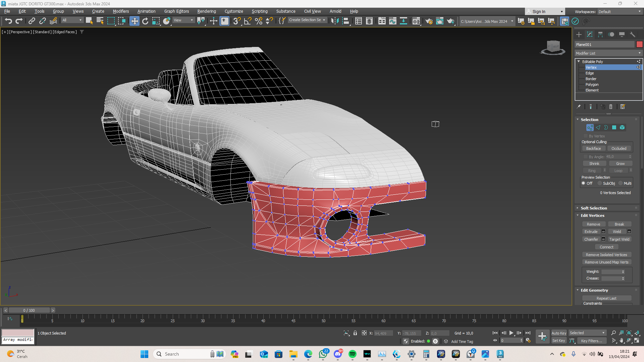
Task: Enable the By Angle checkbox
Action: coord(586,157)
